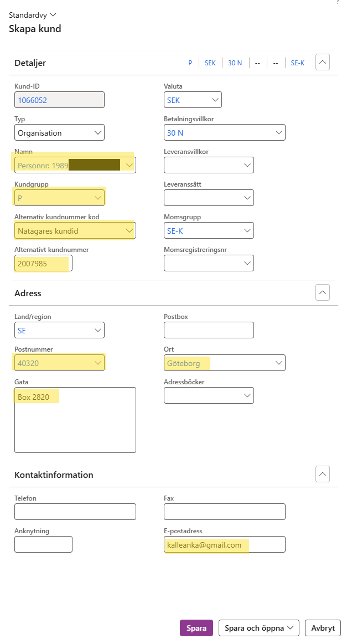The image size is (347, 644).
Task: Collapse the Detaljer section
Action: click(x=323, y=63)
